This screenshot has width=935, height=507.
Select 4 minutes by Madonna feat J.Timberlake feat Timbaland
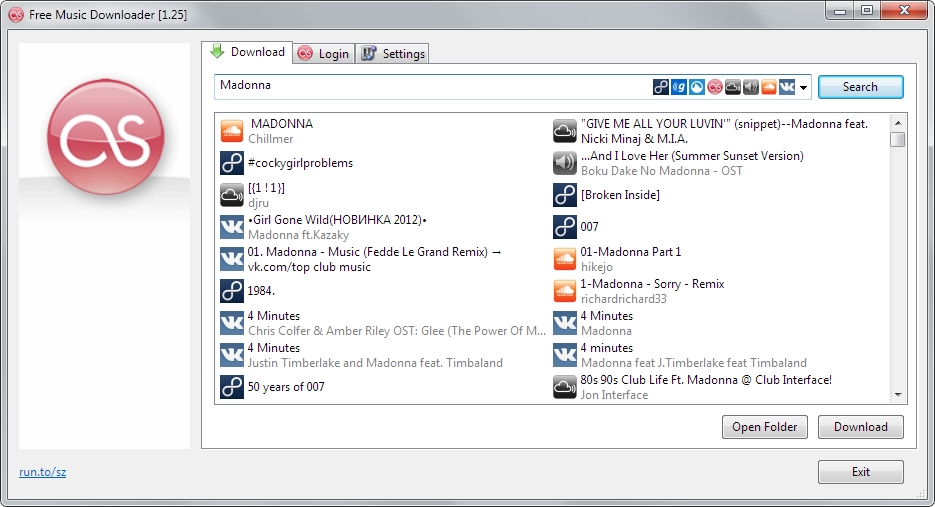pyautogui.click(x=693, y=355)
